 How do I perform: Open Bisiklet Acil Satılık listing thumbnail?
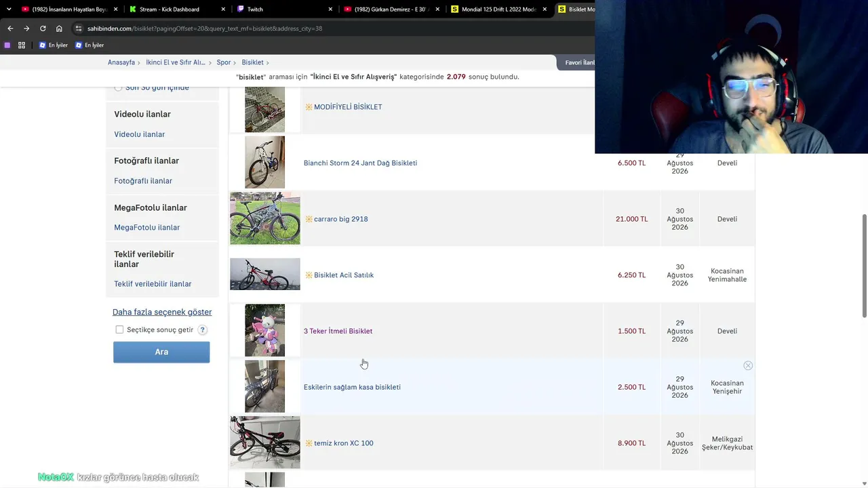pyautogui.click(x=265, y=274)
